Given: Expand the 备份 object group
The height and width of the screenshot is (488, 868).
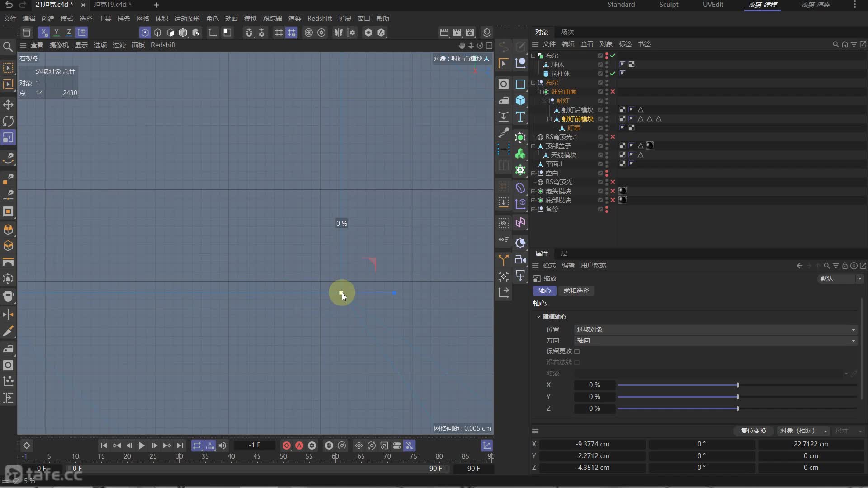Looking at the screenshot, I should (x=533, y=209).
